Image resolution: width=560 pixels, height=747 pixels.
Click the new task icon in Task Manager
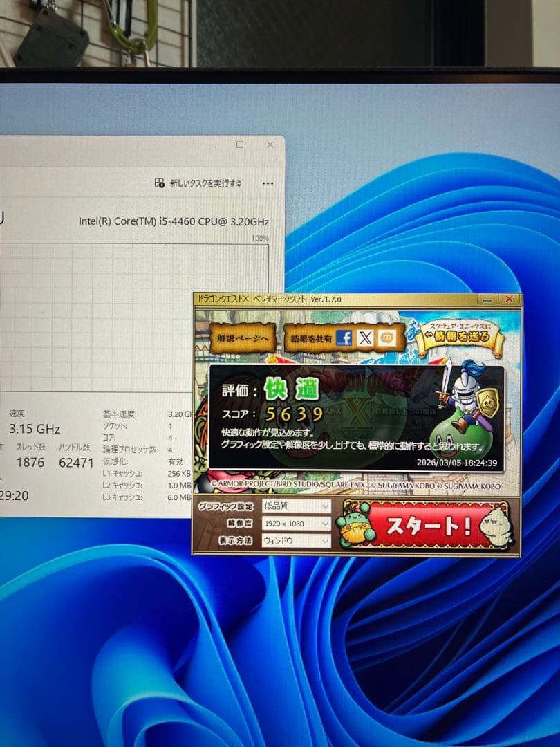[160, 183]
